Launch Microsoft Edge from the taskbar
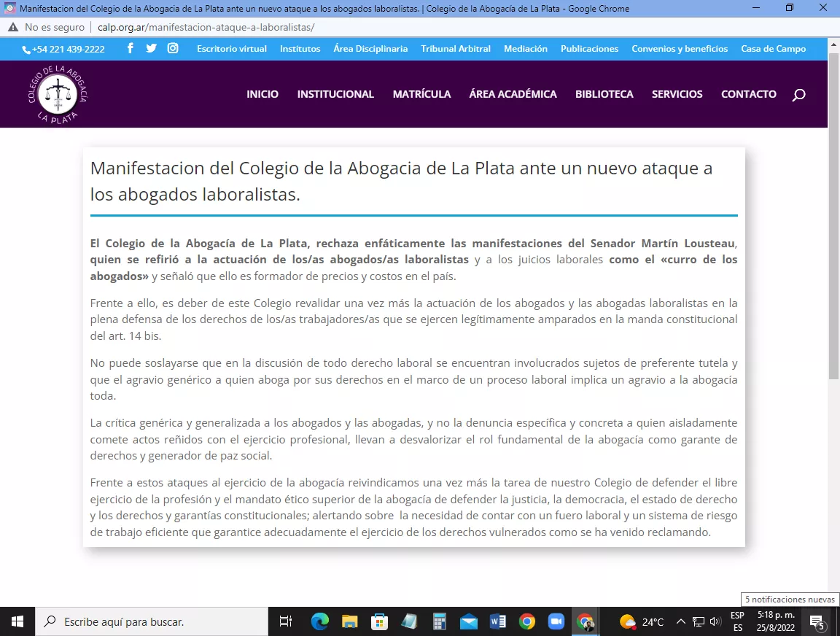Viewport: 840px width, 636px height. tap(320, 621)
